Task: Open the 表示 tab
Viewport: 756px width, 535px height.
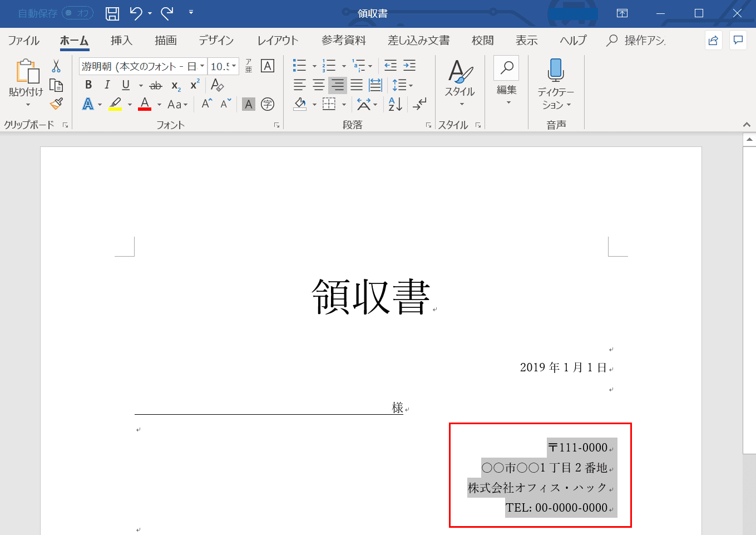Action: coord(527,40)
